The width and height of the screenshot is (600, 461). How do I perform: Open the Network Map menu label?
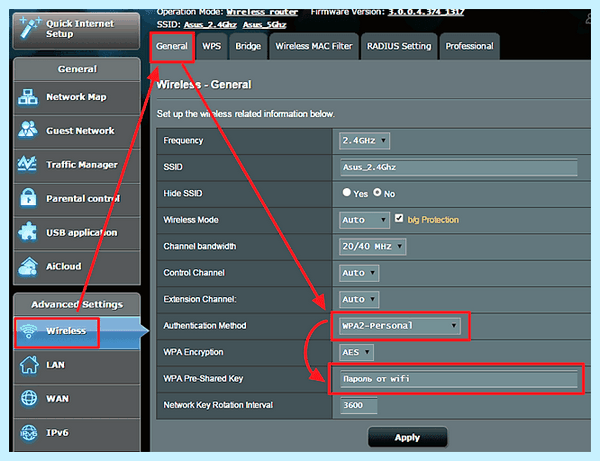(x=76, y=97)
